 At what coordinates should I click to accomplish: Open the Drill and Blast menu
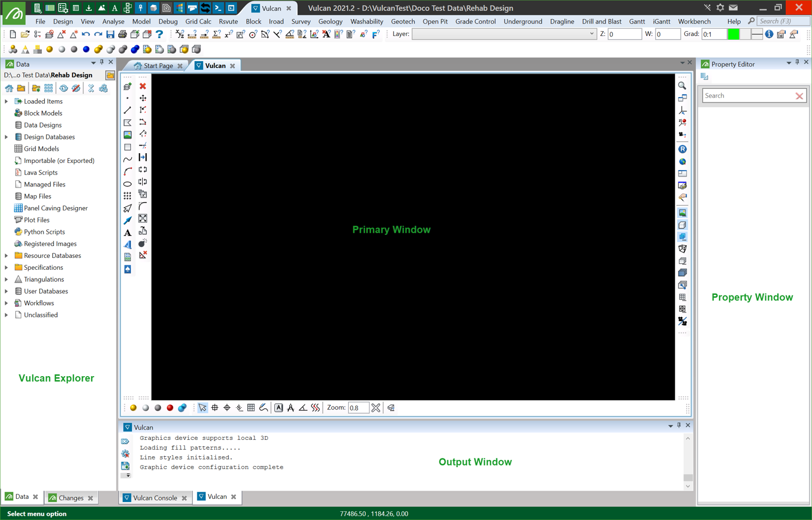point(602,21)
